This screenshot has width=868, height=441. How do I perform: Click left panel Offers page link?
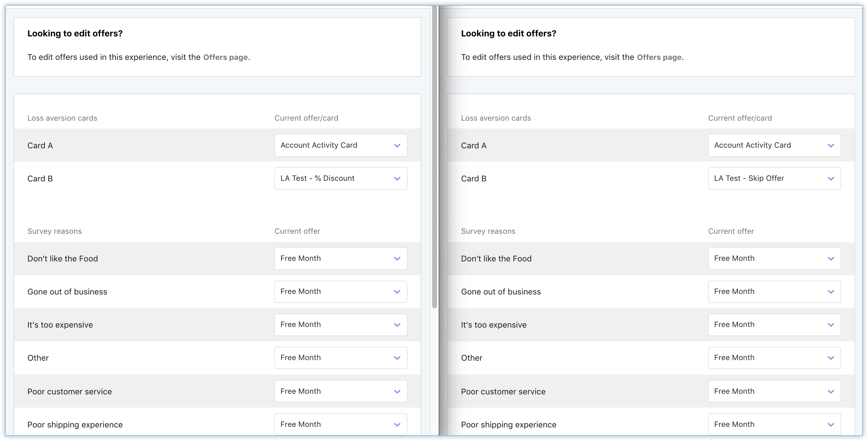click(x=225, y=57)
